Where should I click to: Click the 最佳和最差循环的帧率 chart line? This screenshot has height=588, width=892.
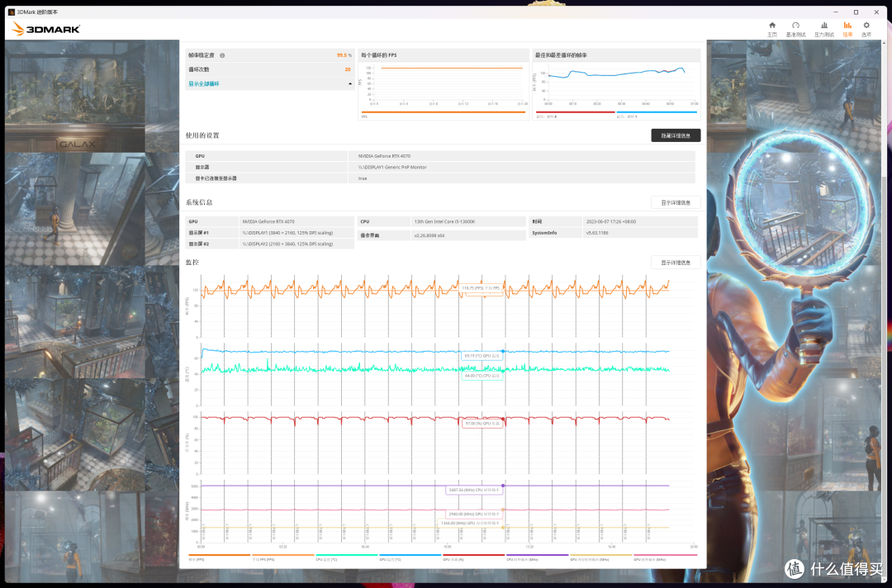coord(616,73)
